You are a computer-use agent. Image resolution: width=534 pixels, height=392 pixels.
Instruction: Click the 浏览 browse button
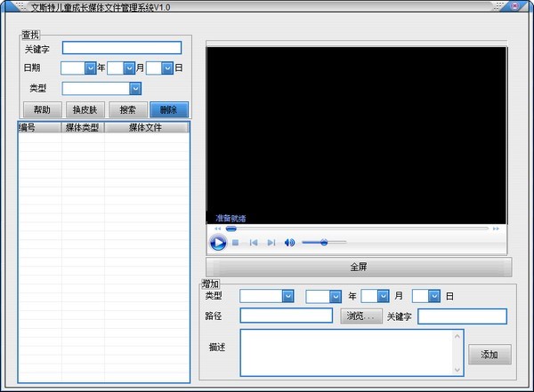[360, 316]
